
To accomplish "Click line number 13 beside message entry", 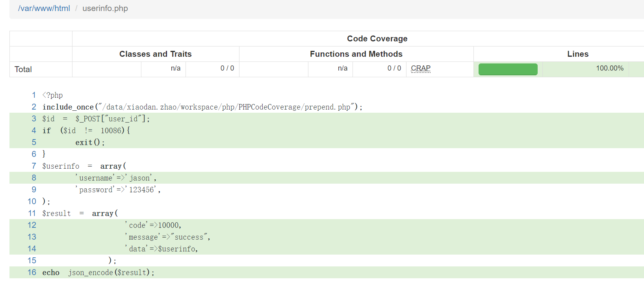I will 32,237.
